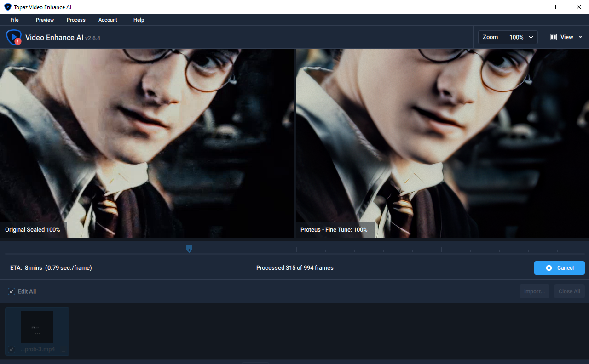Click the 'Processed 315 of 994 frames' status
Image resolution: width=589 pixels, height=364 pixels.
tap(295, 268)
